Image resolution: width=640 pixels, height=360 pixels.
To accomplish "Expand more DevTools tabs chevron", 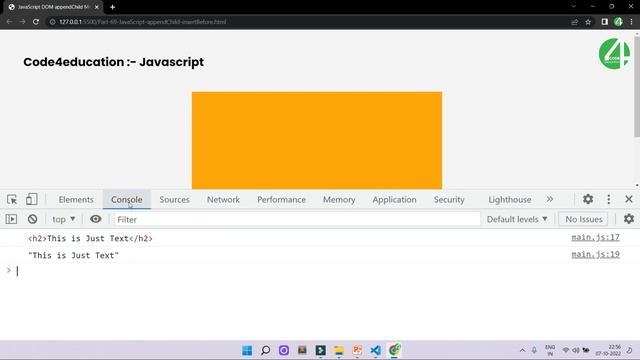I will pos(550,199).
